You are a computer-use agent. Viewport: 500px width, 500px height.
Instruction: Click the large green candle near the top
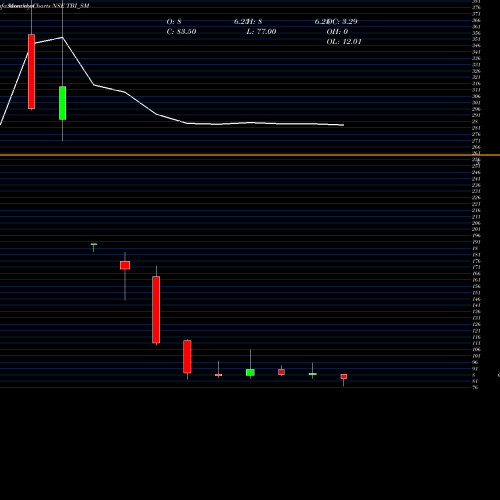tap(62, 103)
